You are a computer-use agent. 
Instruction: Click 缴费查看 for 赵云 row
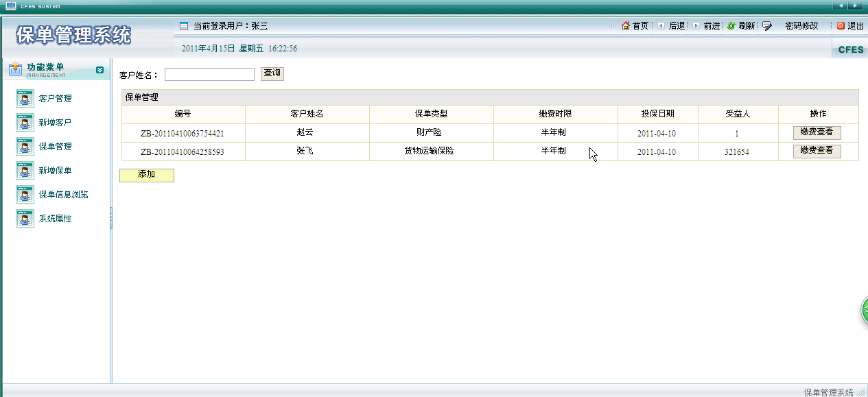(x=817, y=132)
